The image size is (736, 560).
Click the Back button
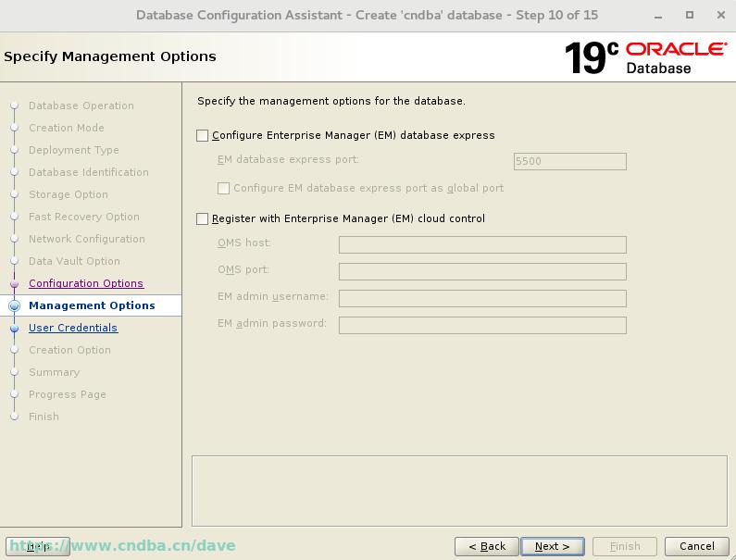pos(487,546)
